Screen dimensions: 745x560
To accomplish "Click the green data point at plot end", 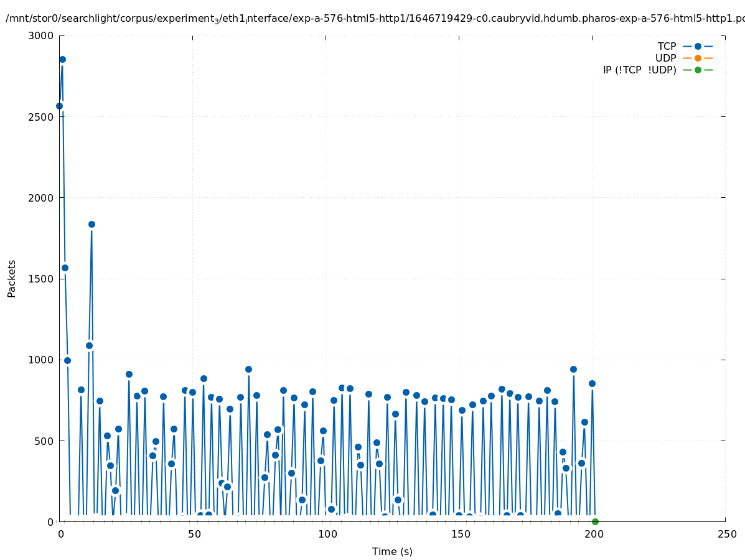I will coord(595,521).
